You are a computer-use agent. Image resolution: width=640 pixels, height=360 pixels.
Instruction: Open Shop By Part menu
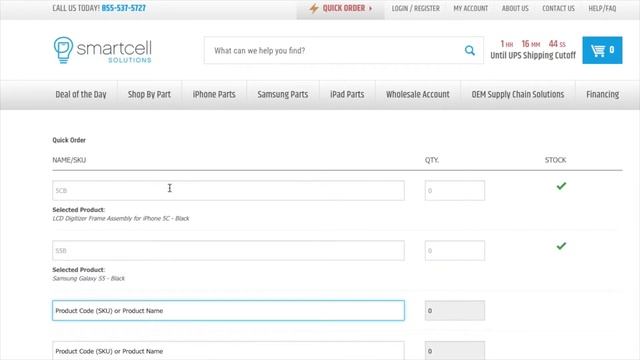pyautogui.click(x=149, y=95)
